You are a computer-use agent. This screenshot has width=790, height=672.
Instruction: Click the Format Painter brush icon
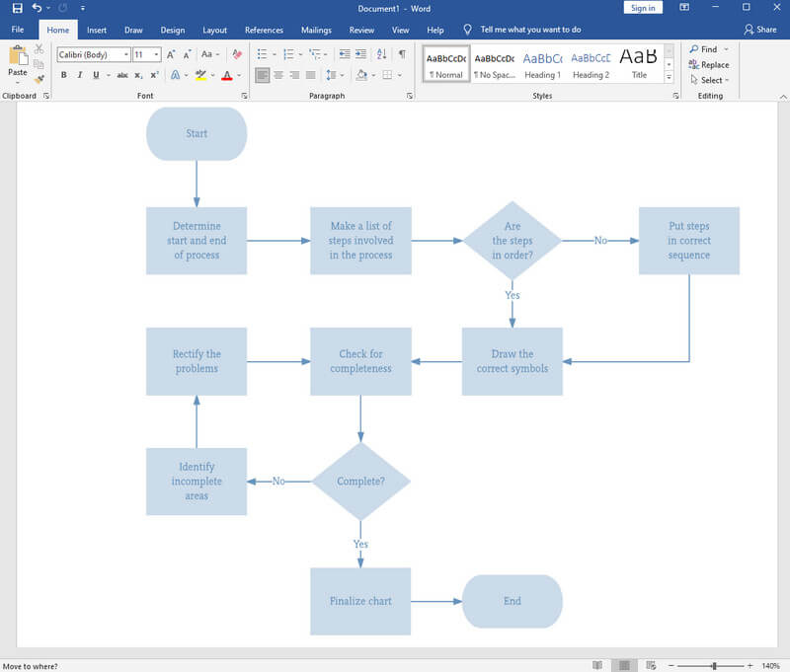pyautogui.click(x=39, y=80)
